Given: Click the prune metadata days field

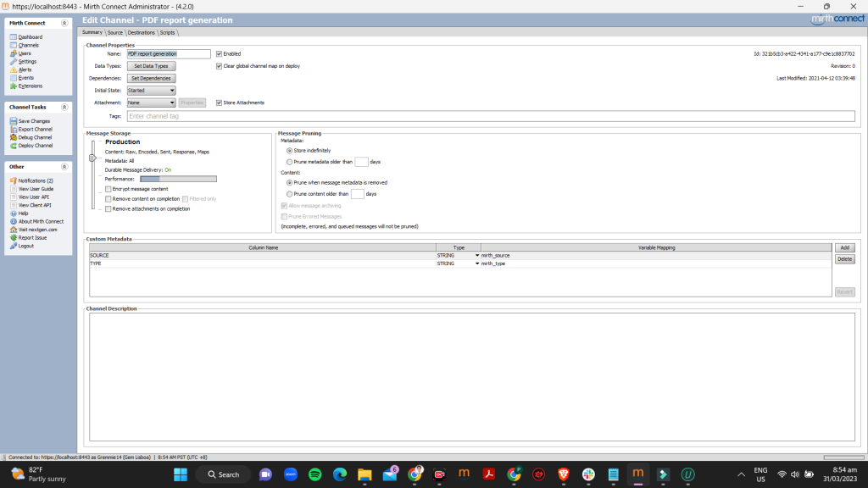Looking at the screenshot, I should pyautogui.click(x=361, y=162).
